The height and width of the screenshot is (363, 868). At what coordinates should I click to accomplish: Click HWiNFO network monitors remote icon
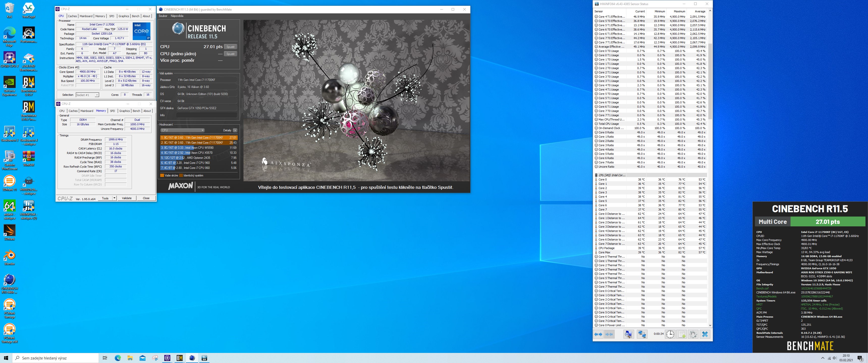click(642, 334)
